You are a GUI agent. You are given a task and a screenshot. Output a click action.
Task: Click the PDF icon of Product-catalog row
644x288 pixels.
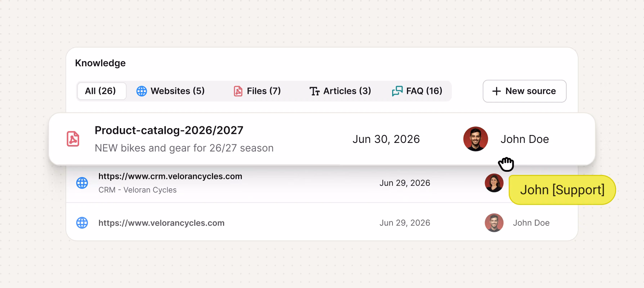click(73, 139)
